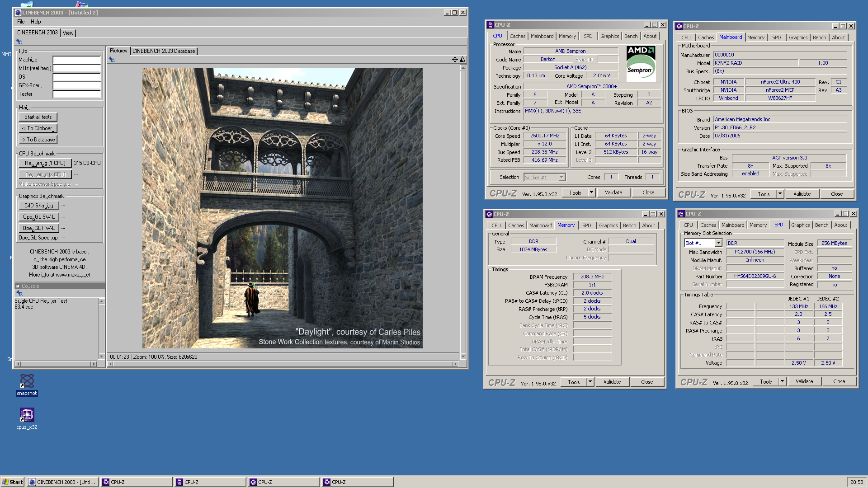Expand the Slot #1 memory slot dropdown
Viewport: 868px width, 488px height.
click(x=718, y=243)
